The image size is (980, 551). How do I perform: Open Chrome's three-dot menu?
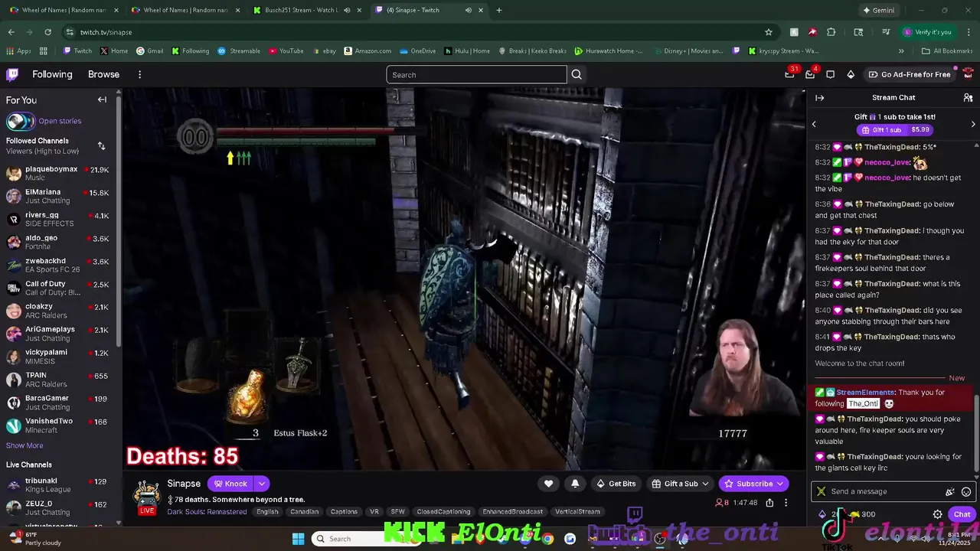point(968,32)
